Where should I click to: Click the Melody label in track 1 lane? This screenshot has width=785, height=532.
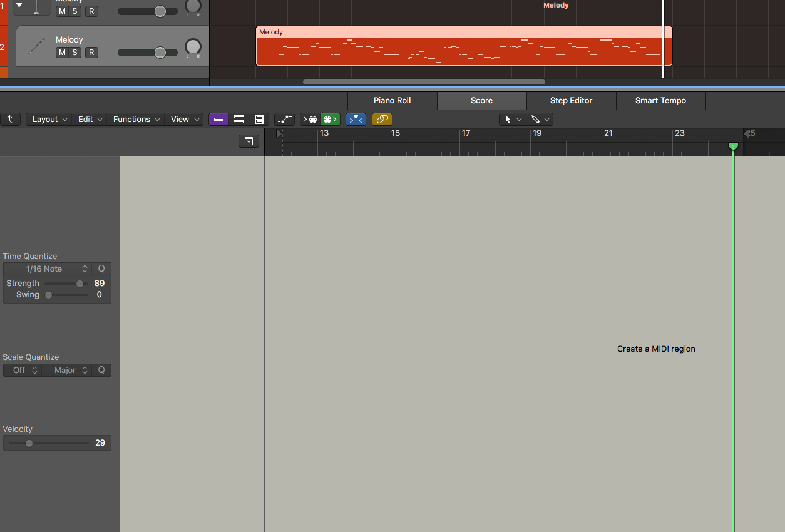coord(556,5)
